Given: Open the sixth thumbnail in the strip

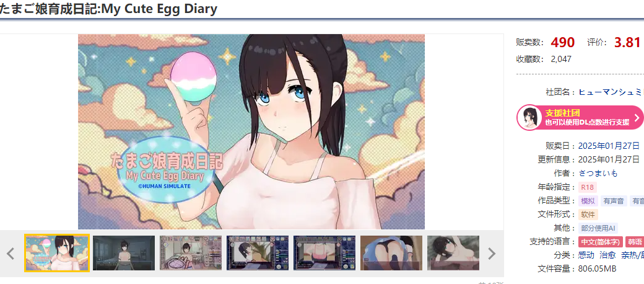Looking at the screenshot, I should (391, 253).
